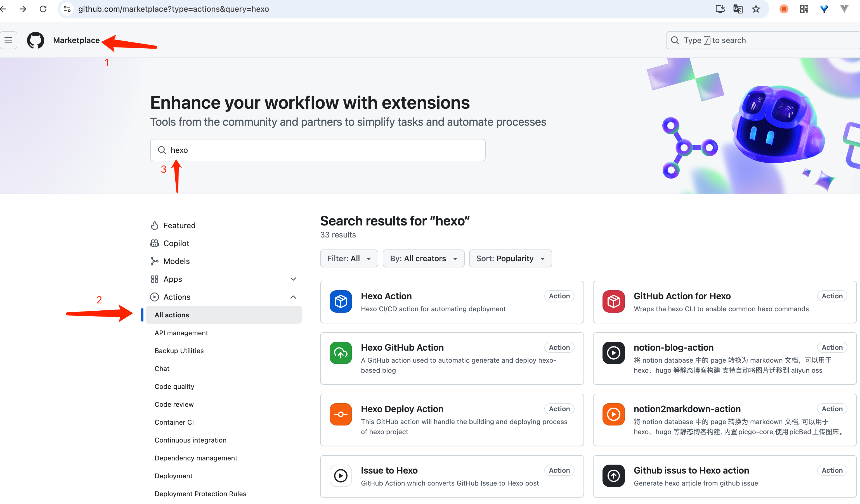Screen dimensions: 860x504
Task: Expand the Apps sidebar section
Action: [x=293, y=279]
